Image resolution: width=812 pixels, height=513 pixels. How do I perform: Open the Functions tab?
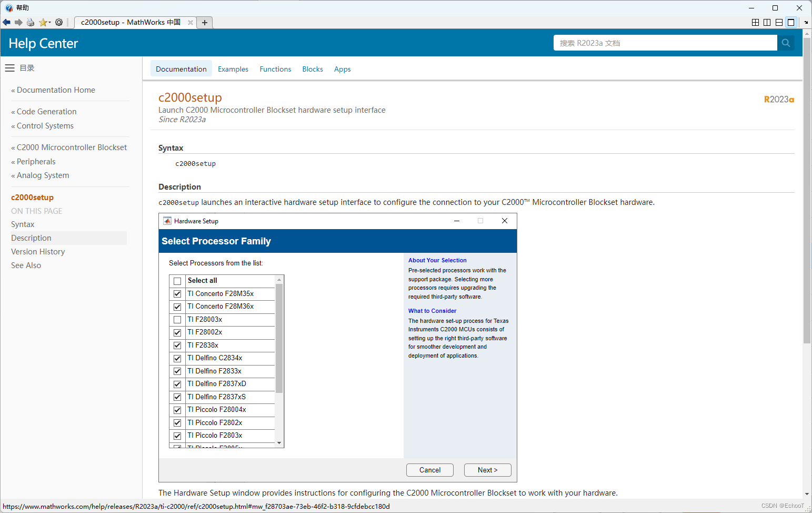click(x=275, y=69)
